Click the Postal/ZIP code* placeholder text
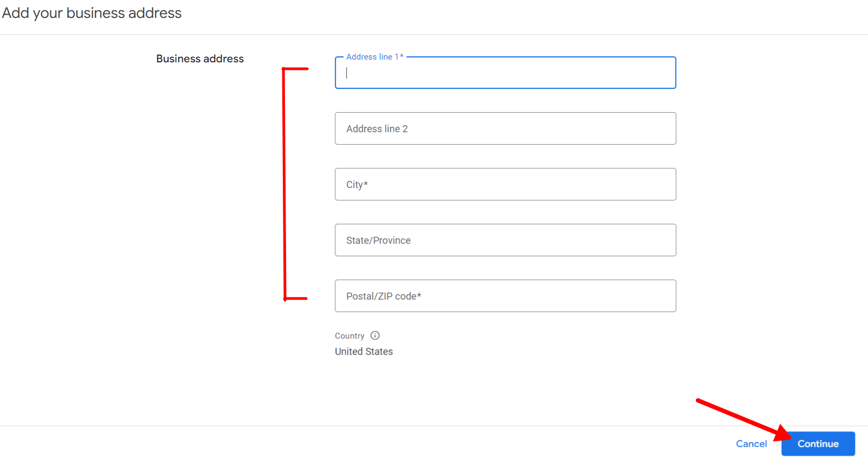Viewport: 868px width, 461px height. pos(384,296)
